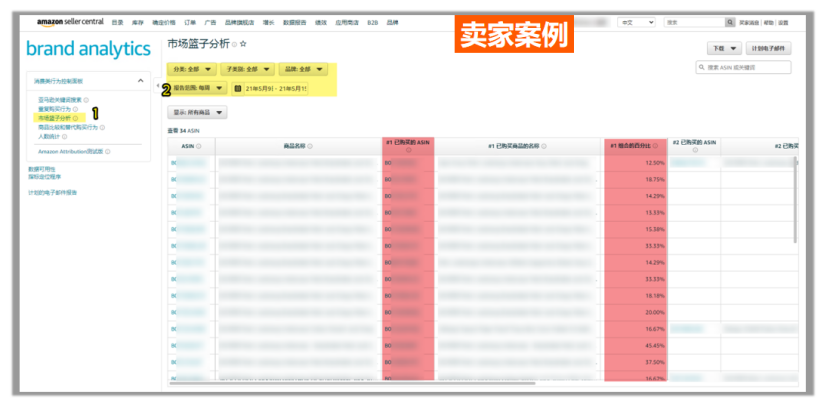This screenshot has width=830, height=410.
Task: Open the 中文 language selector
Action: coord(637,23)
